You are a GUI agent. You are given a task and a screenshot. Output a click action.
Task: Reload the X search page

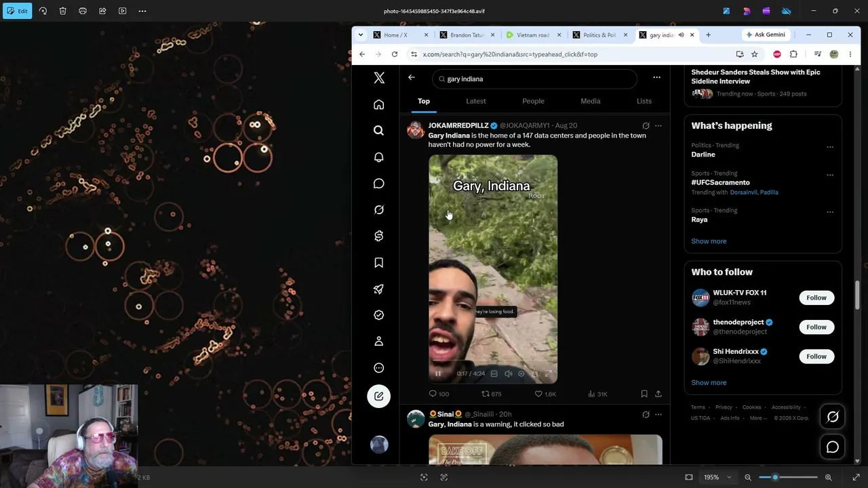point(395,54)
